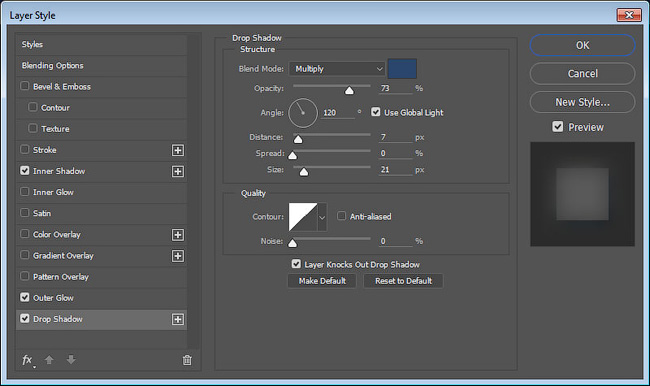Disable the Use Global Light checkbox
Viewport: 650px width, 386px height.
pos(376,112)
